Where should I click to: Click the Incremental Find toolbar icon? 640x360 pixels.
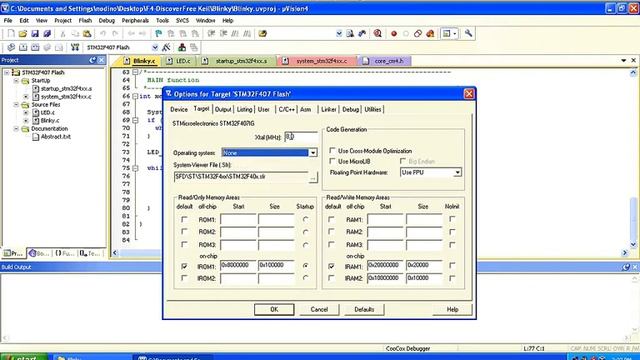coord(362,33)
